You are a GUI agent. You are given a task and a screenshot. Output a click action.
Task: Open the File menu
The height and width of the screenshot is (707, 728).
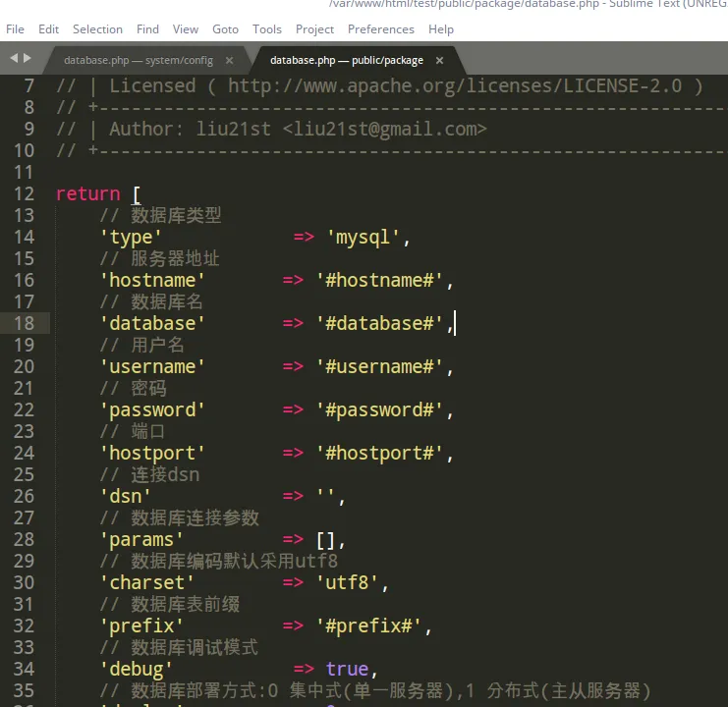pyautogui.click(x=15, y=29)
